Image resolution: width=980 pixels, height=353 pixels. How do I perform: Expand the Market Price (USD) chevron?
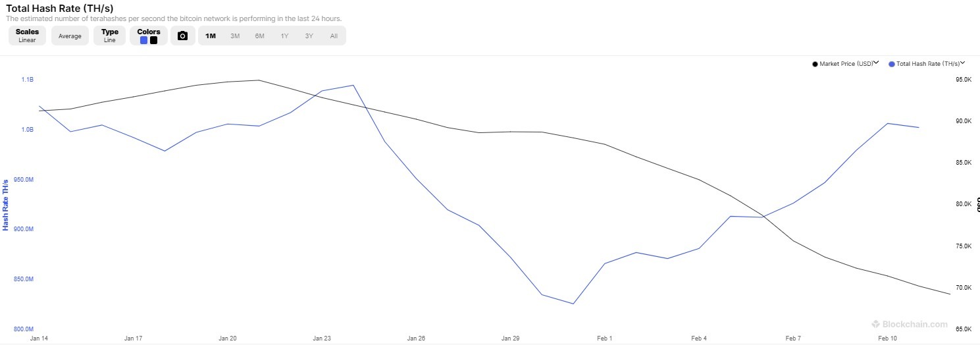point(876,63)
